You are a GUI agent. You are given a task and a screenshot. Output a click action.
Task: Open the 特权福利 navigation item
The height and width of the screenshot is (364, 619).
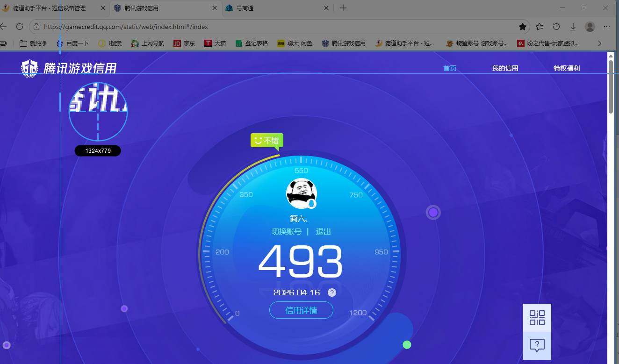pyautogui.click(x=567, y=68)
